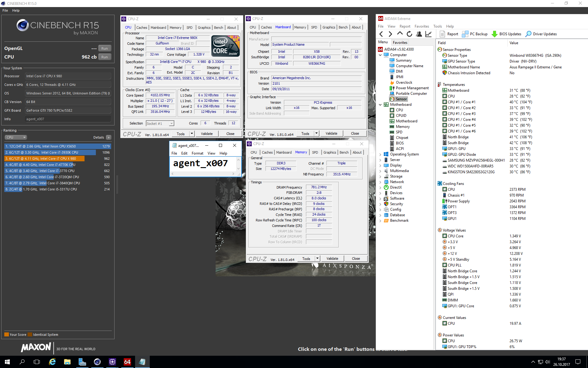Run the CPU benchmark in Cinebench
The height and width of the screenshot is (368, 588).
click(x=104, y=57)
